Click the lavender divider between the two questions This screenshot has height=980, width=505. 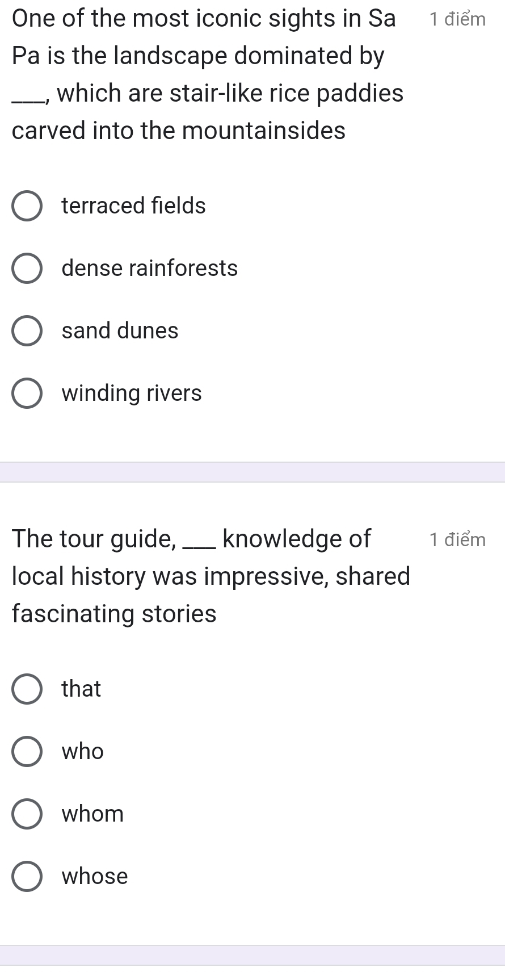click(x=253, y=472)
